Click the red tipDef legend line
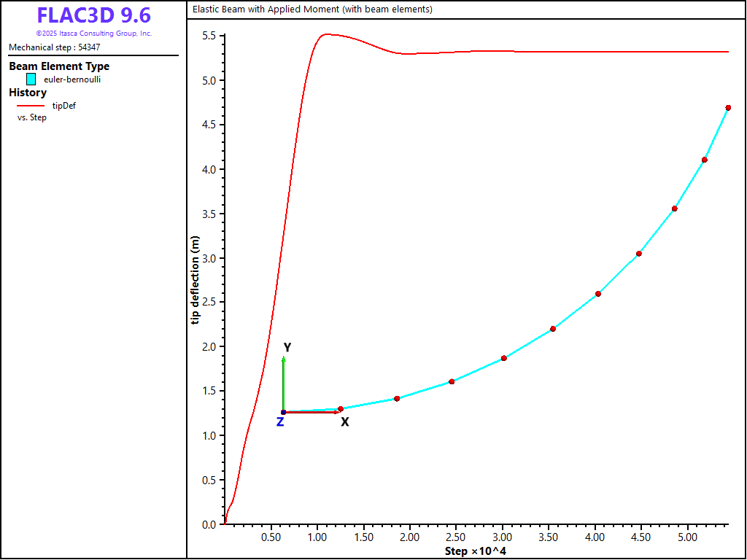The image size is (747, 560). tap(31, 106)
